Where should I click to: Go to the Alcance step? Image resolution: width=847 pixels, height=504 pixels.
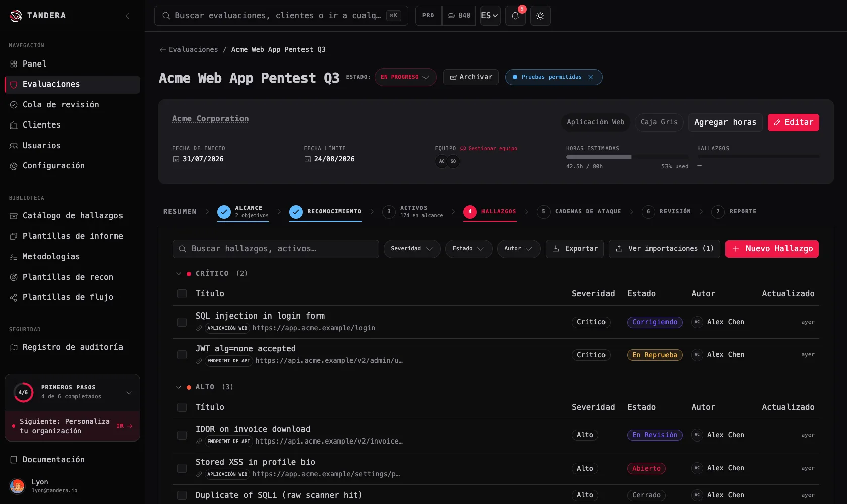click(243, 212)
